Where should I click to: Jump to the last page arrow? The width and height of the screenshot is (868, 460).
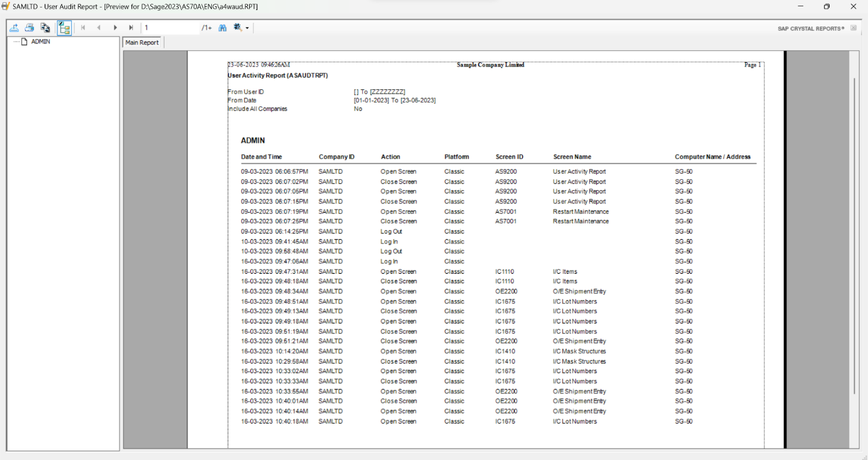[131, 28]
